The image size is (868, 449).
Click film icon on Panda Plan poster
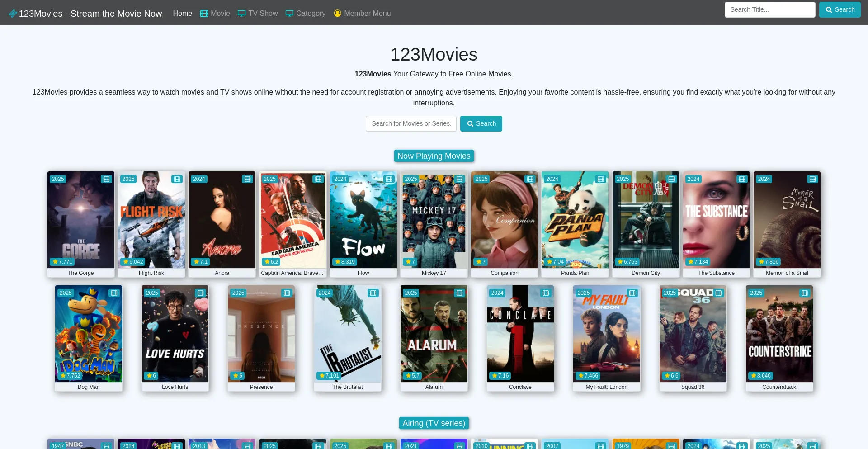pos(600,179)
